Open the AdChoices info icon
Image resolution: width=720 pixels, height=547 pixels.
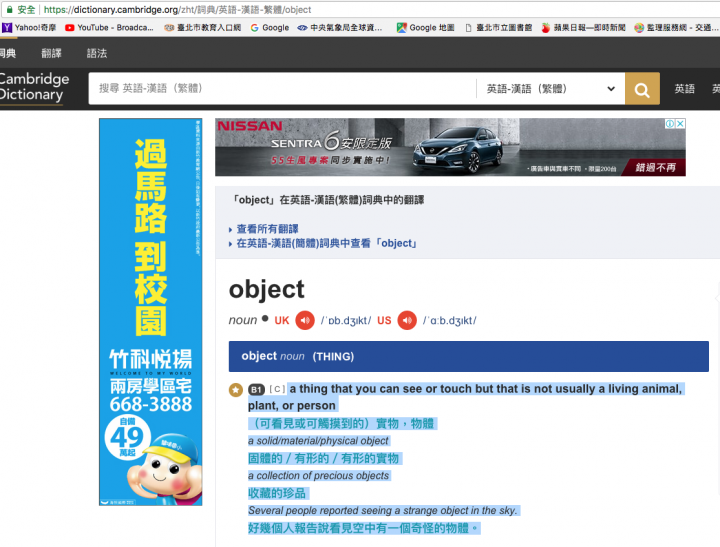[670, 124]
